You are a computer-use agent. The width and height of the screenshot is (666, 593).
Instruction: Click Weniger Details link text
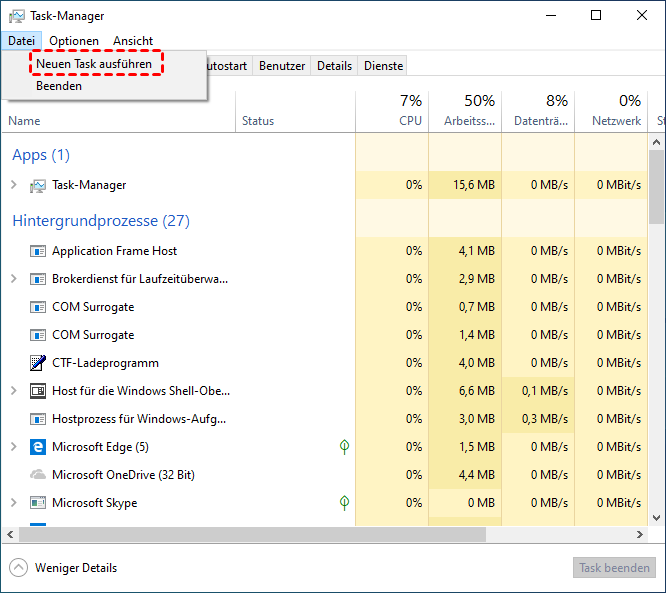[76, 568]
